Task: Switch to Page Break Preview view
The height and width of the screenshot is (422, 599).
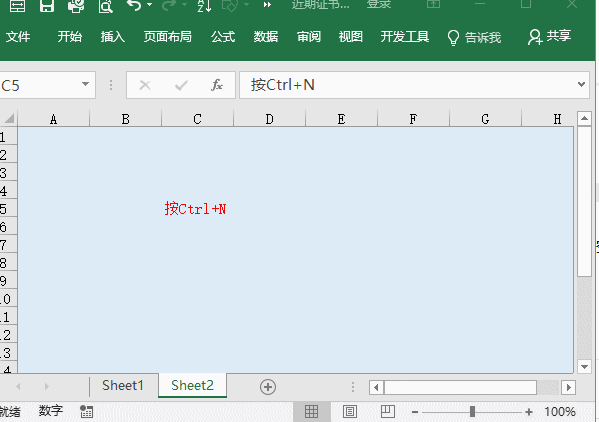Action: [x=387, y=411]
